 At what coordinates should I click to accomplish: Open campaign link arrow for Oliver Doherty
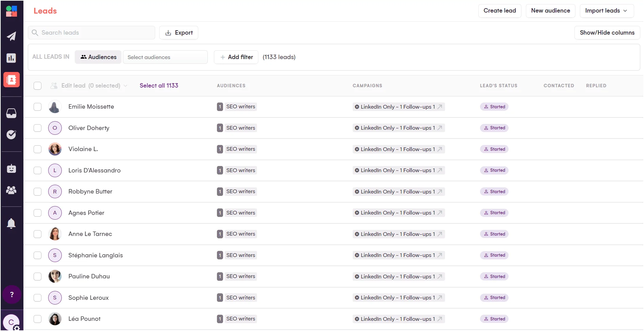coord(440,128)
